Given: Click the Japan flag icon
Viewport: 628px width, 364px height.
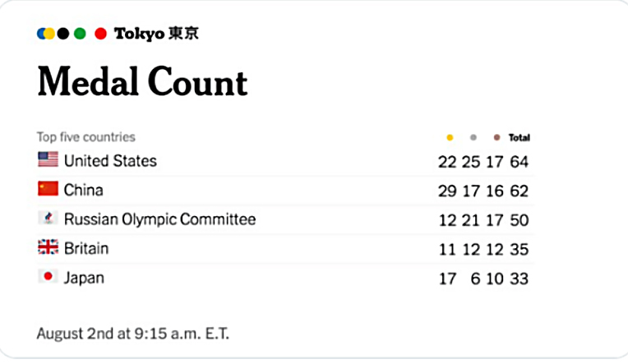Looking at the screenshot, I should [x=48, y=277].
